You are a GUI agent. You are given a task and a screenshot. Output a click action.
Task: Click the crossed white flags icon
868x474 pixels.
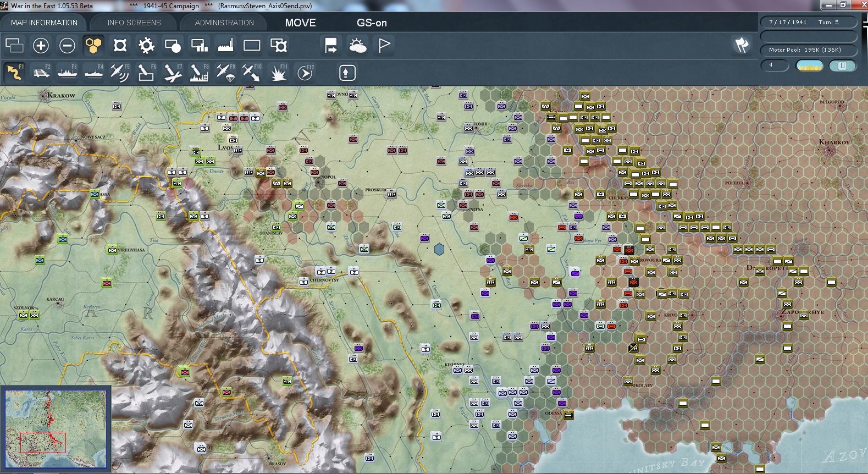[742, 45]
